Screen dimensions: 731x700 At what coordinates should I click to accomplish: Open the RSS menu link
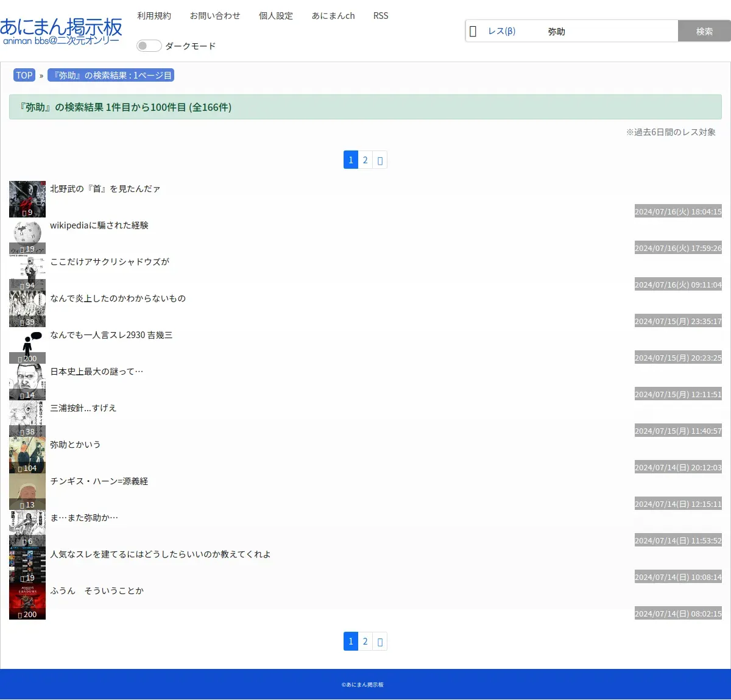tap(381, 16)
